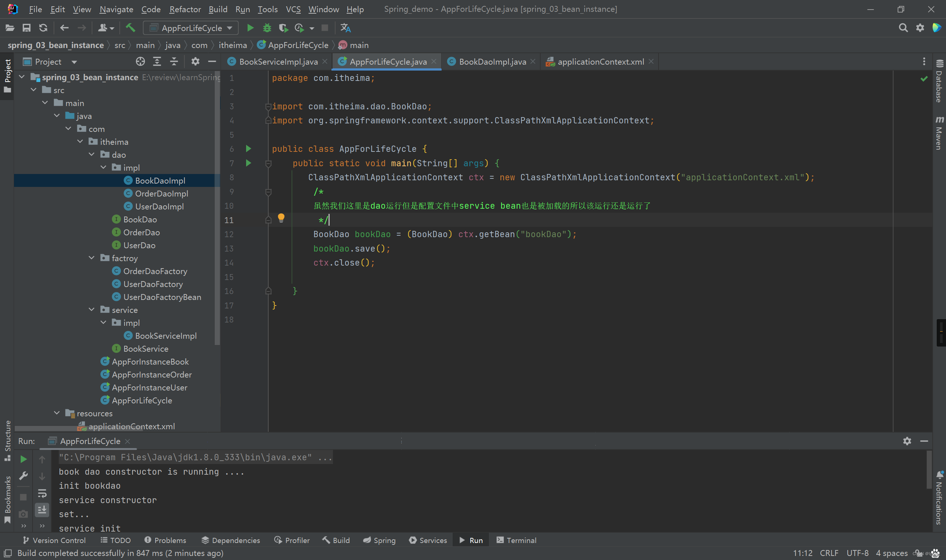This screenshot has height=560, width=946.
Task: Select AppForLifeCycle in project tree
Action: tap(142, 401)
